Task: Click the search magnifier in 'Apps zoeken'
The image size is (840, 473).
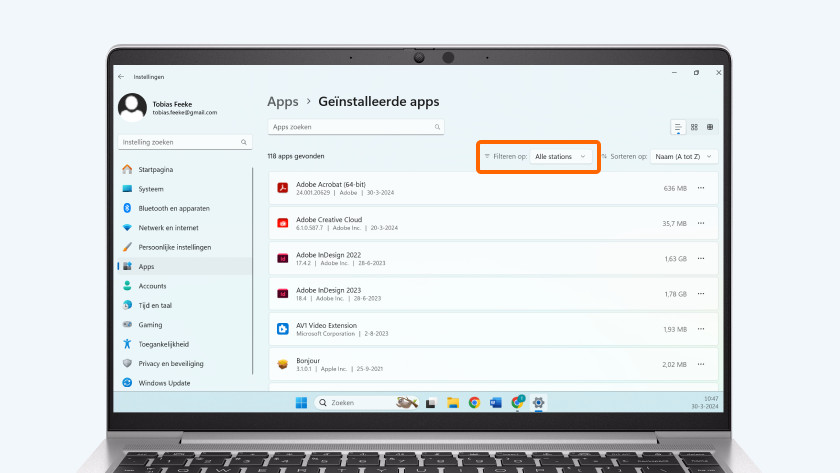Action: pos(437,128)
